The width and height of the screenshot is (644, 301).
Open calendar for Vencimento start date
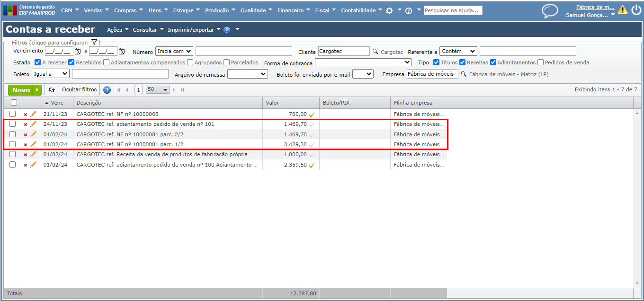[78, 52]
